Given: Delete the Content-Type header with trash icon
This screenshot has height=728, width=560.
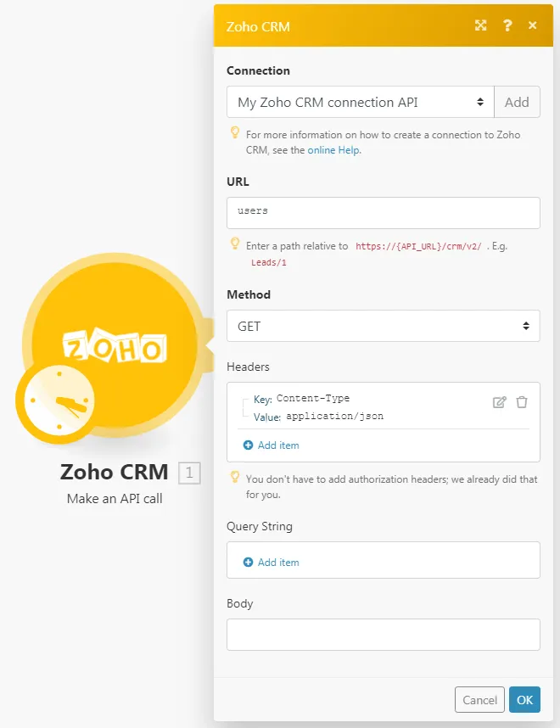Looking at the screenshot, I should pyautogui.click(x=522, y=402).
